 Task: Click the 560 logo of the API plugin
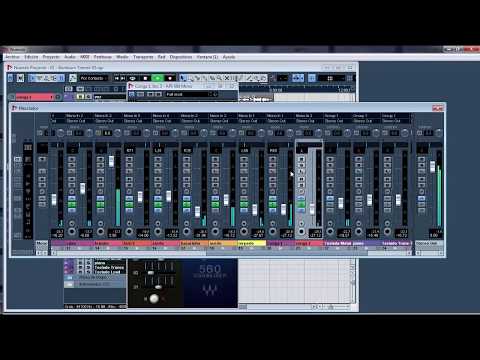[210, 269]
